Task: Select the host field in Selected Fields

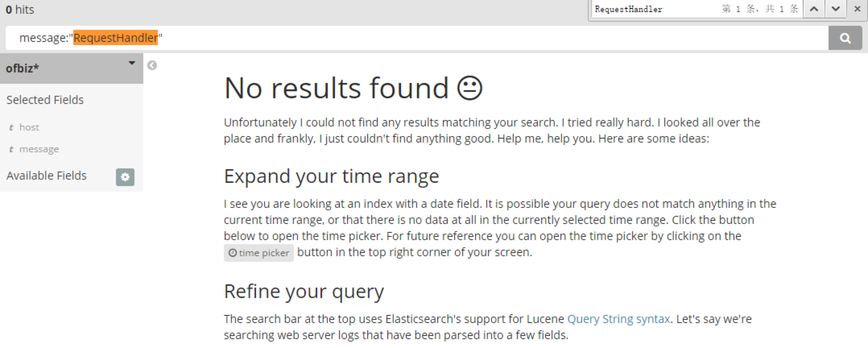Action: 29,127
